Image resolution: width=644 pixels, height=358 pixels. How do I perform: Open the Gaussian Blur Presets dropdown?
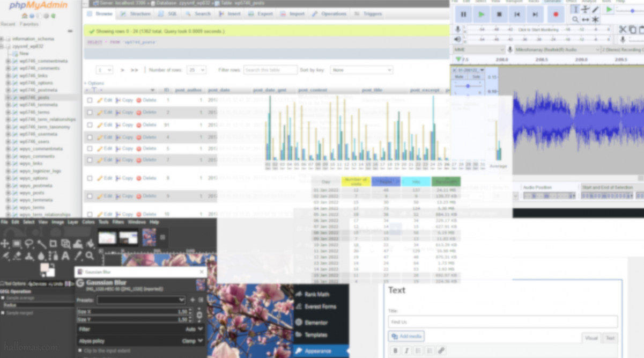141,299
